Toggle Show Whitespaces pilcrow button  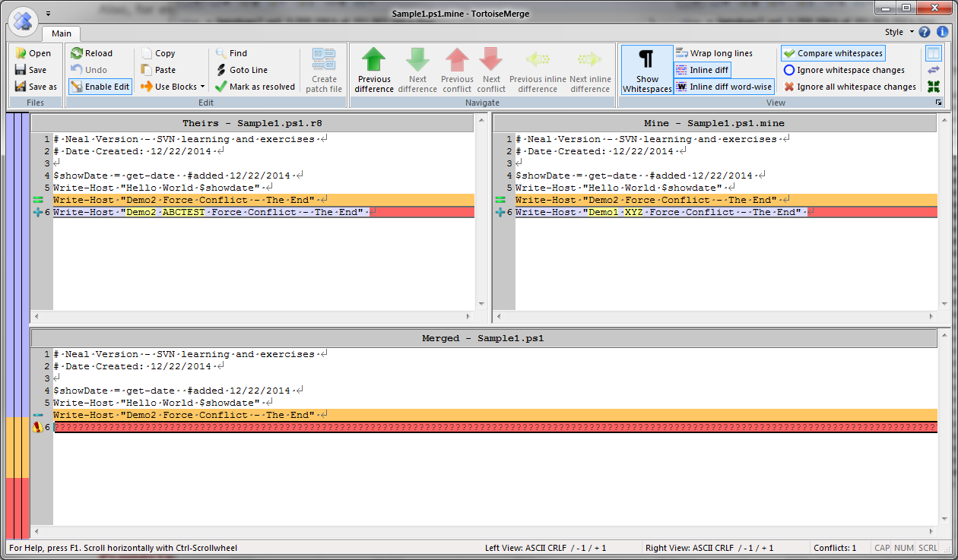coord(647,71)
